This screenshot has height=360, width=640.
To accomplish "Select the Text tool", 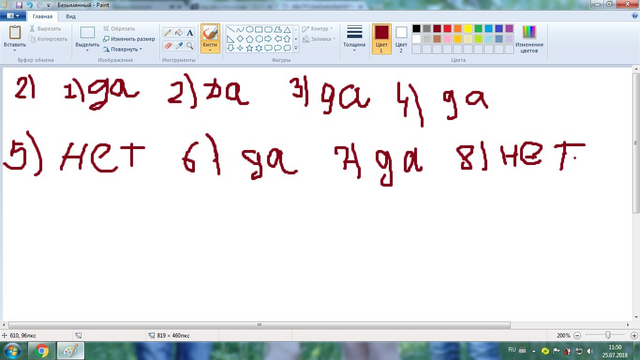I will 190,33.
